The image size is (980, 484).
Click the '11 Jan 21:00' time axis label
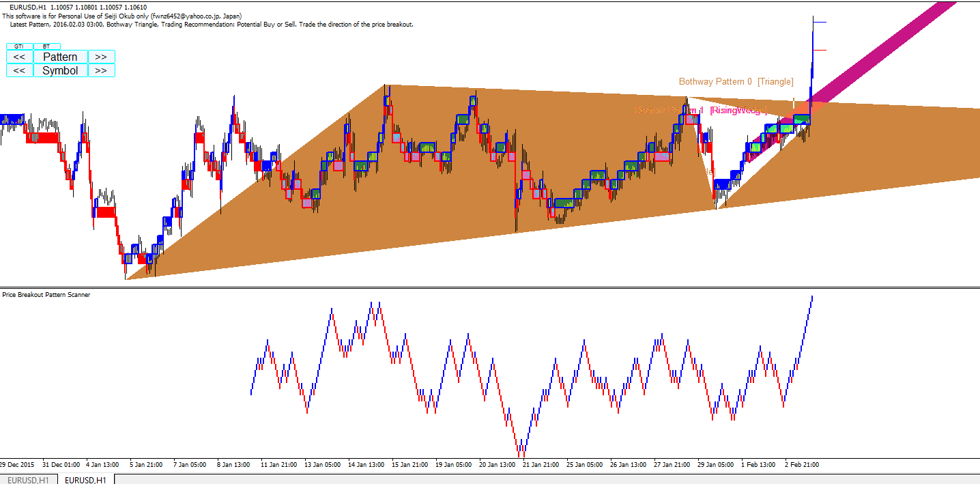[x=278, y=465]
